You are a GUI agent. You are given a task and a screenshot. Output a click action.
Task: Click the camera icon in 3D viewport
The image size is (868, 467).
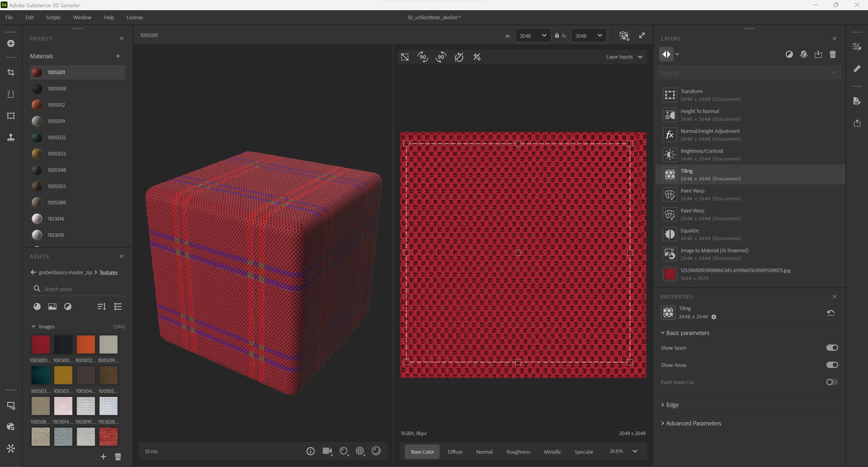click(327, 451)
